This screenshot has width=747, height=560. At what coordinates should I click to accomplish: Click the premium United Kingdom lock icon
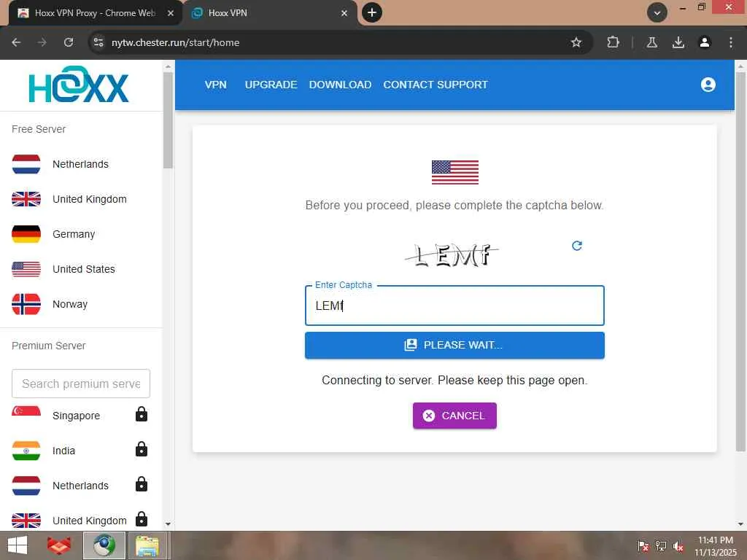click(x=142, y=519)
